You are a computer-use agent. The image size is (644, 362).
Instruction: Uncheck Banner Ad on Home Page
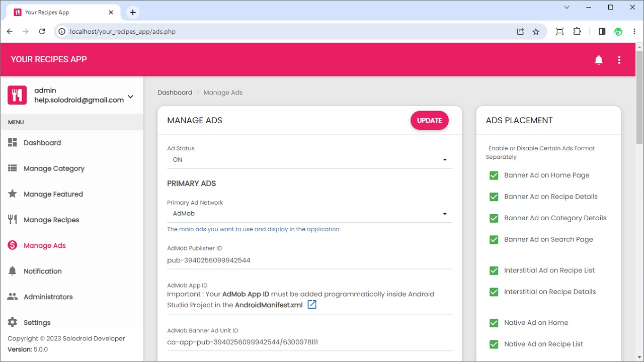pos(494,175)
